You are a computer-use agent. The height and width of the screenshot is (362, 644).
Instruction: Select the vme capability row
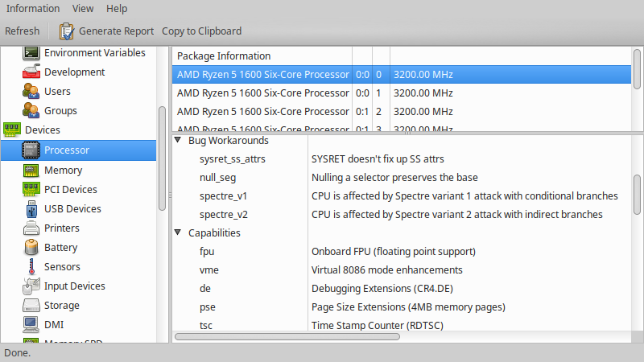(x=402, y=269)
